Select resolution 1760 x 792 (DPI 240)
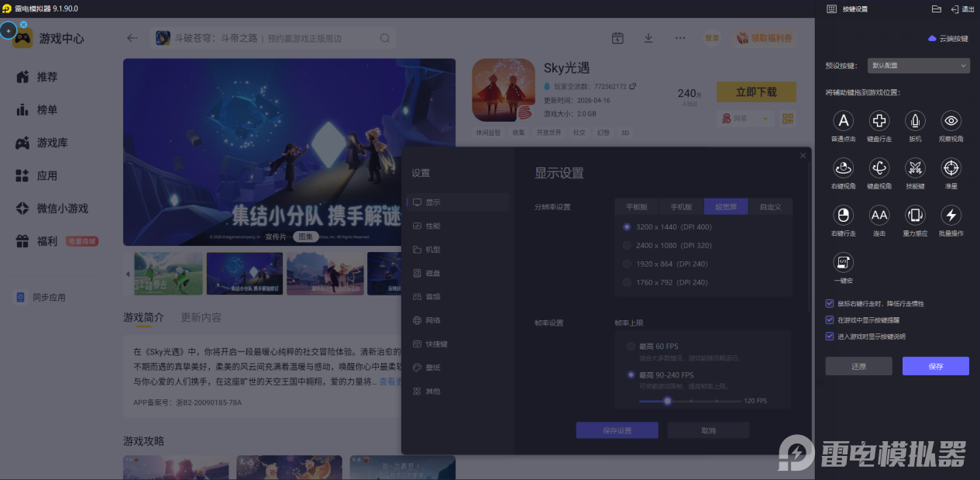 tap(665, 282)
